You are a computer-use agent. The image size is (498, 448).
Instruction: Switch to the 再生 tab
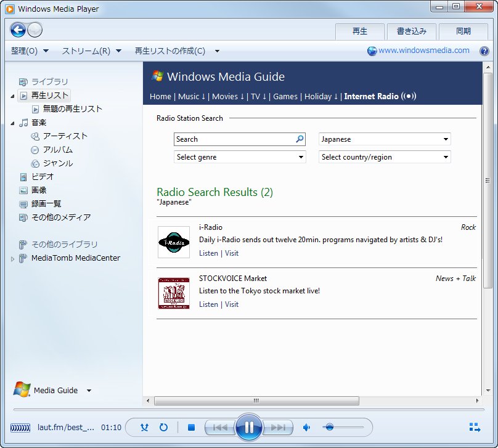360,31
